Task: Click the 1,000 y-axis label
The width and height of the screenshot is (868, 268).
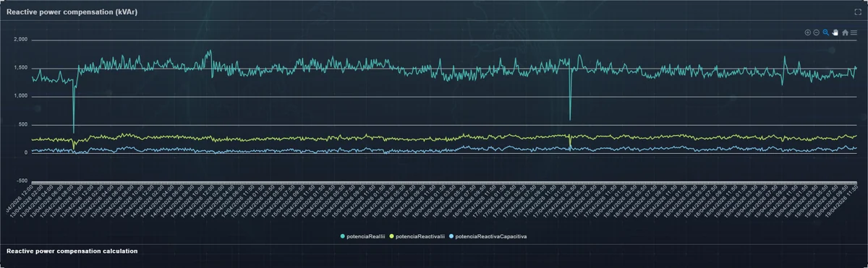Action: click(x=20, y=96)
